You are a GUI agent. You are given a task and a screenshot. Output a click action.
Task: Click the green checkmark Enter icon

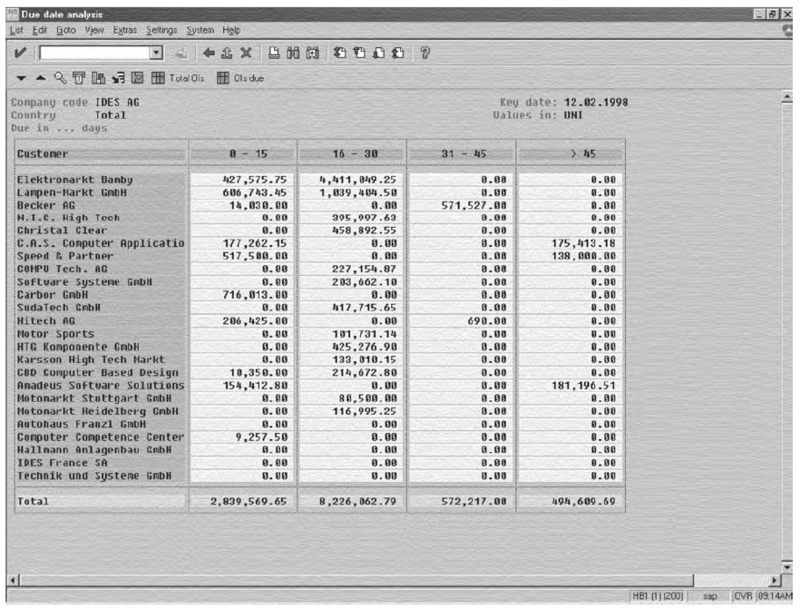pos(20,53)
